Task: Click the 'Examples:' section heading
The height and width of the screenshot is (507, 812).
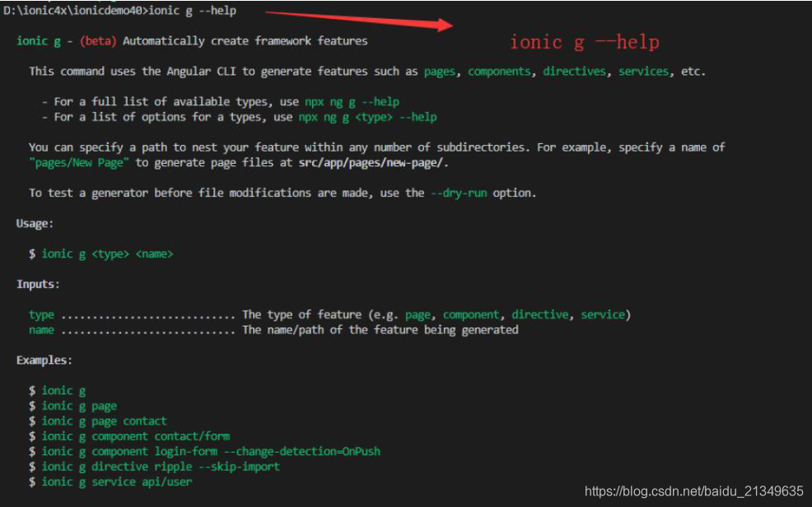Action: tap(44, 360)
